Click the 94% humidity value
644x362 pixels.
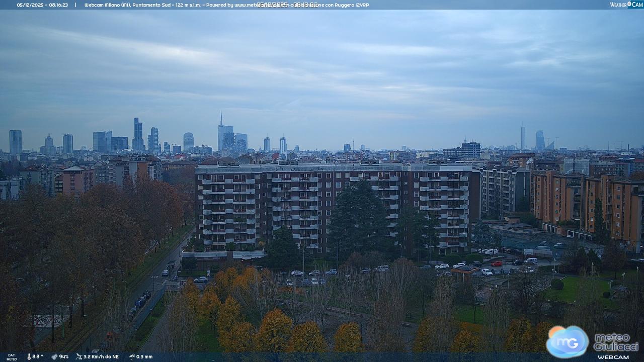(64, 356)
